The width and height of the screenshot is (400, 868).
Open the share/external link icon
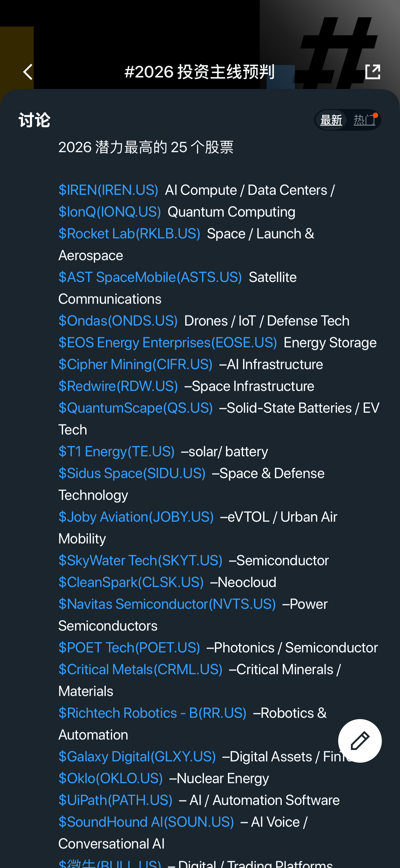click(373, 72)
